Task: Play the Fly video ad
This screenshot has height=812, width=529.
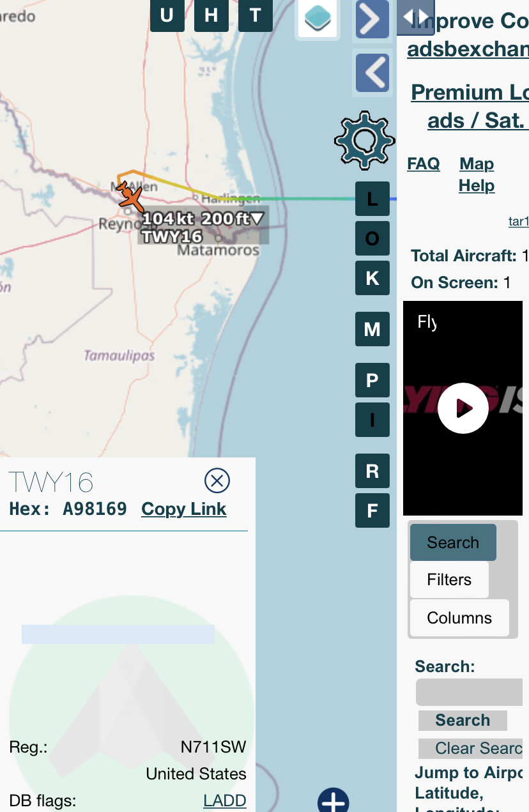Action: pos(463,408)
